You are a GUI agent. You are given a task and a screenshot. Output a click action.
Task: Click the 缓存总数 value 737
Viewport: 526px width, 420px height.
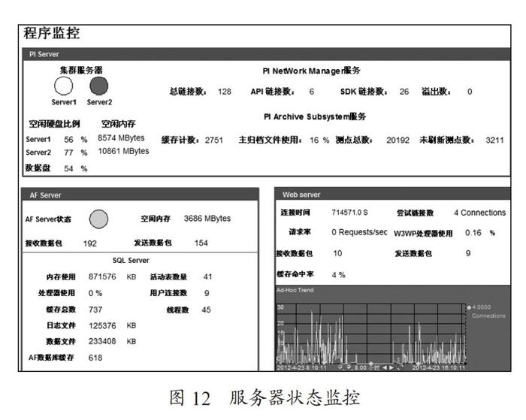95,310
